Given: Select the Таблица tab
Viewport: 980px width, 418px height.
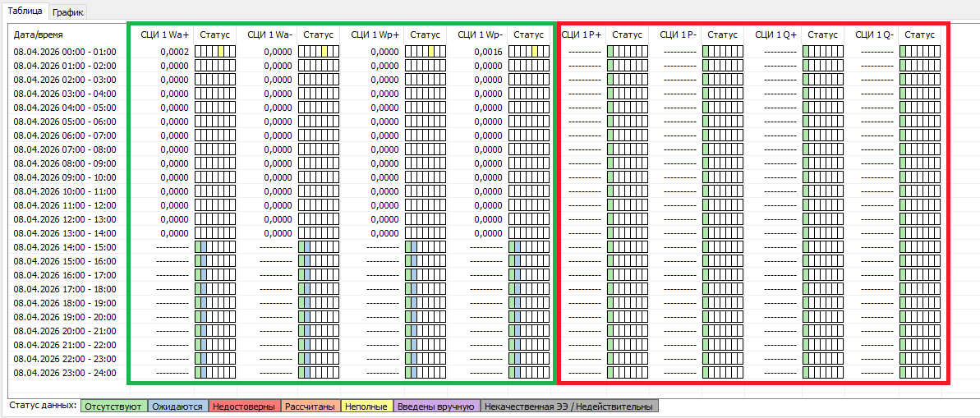Looking at the screenshot, I should tap(25, 11).
